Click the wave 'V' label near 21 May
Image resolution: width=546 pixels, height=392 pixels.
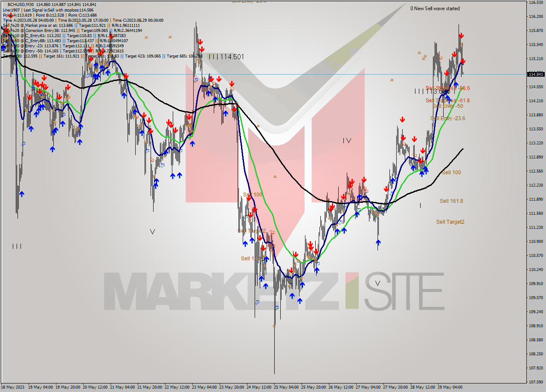(x=152, y=231)
